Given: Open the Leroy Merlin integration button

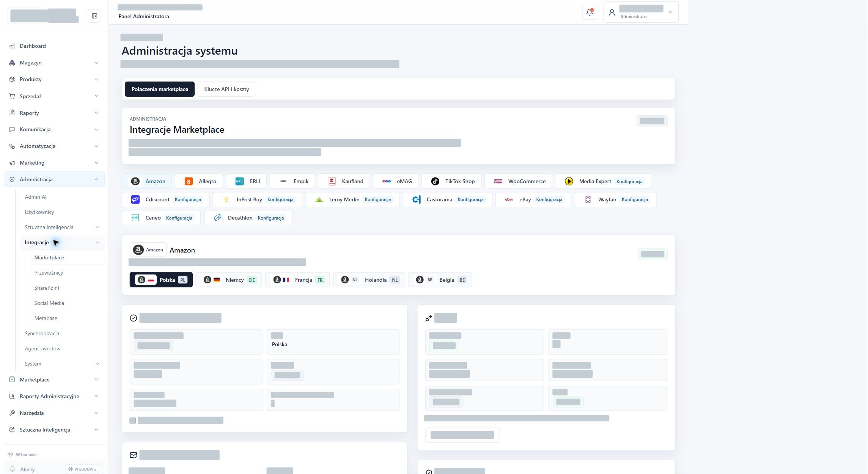Looking at the screenshot, I should [x=352, y=199].
